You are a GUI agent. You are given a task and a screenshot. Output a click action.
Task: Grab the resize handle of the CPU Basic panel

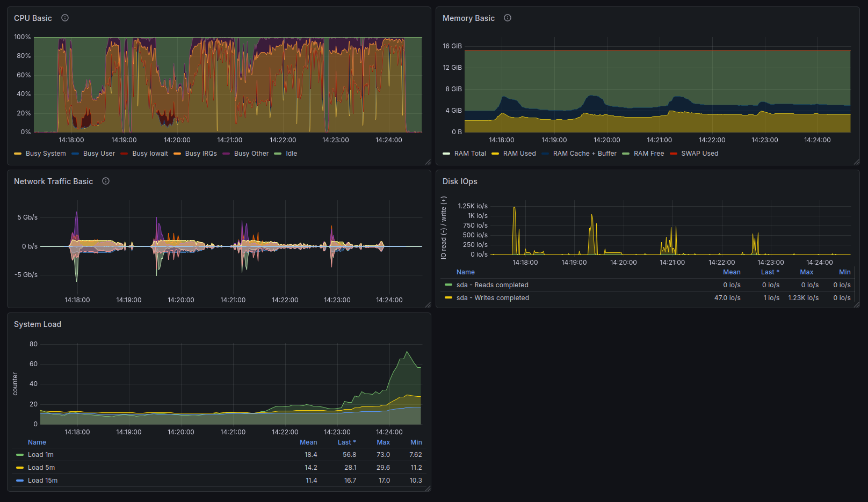click(x=428, y=162)
